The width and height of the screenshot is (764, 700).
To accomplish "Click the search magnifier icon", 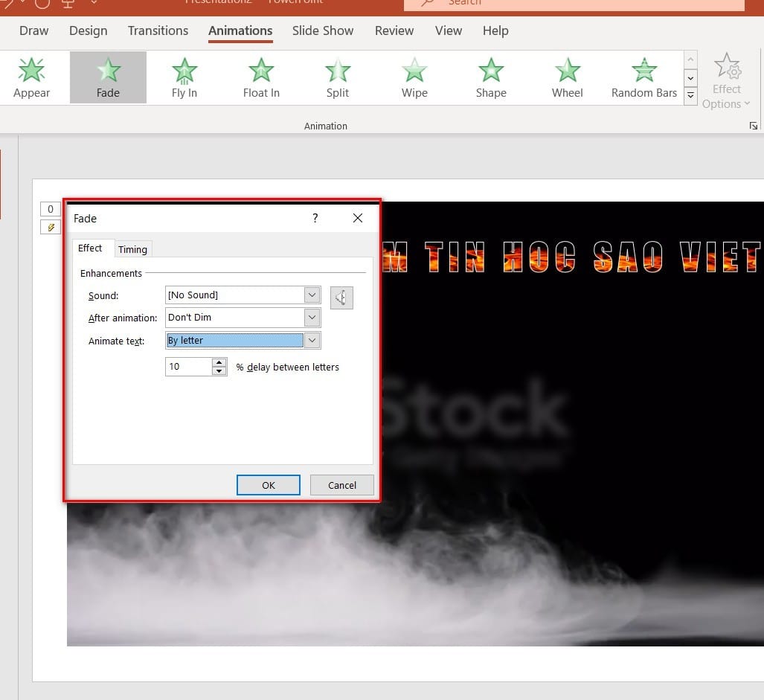I will [427, 2].
